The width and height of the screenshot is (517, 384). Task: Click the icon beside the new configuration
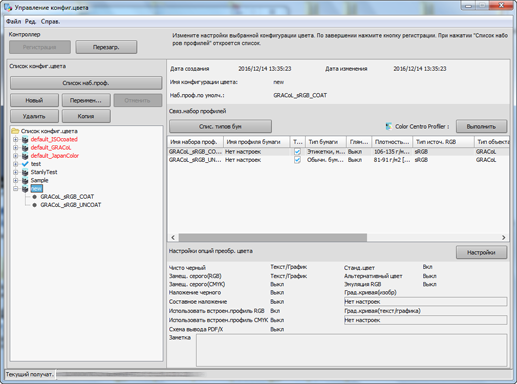(x=25, y=189)
